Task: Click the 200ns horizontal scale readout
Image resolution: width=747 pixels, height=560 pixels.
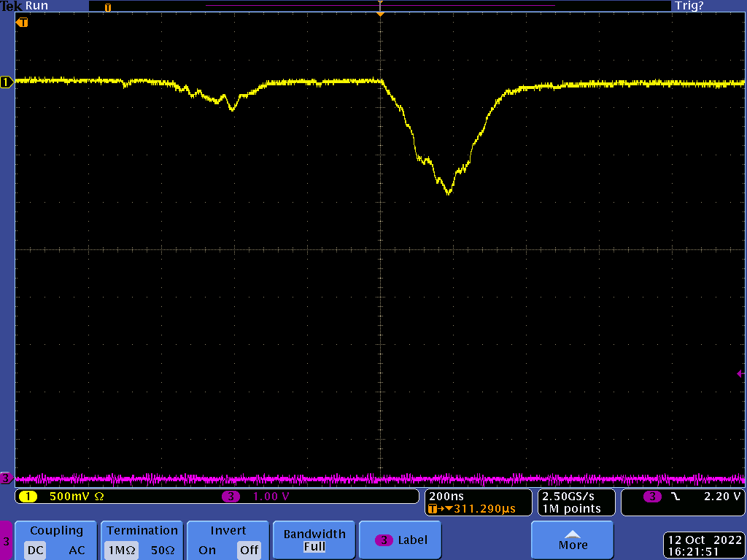Action: coord(446,496)
